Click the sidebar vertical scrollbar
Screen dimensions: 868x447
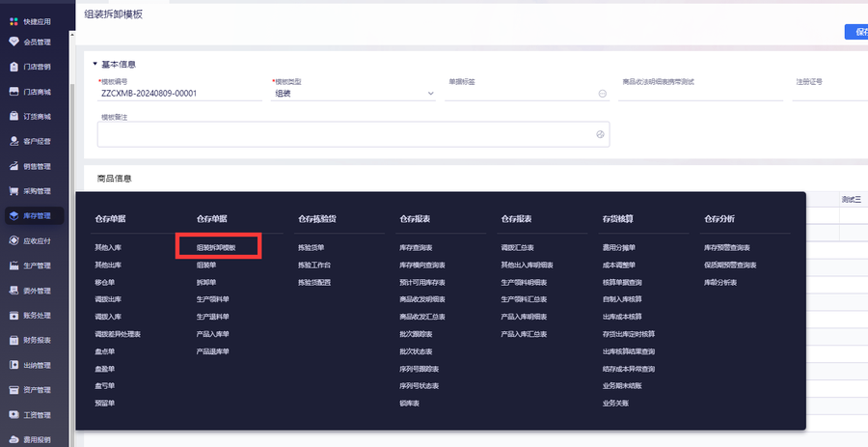pyautogui.click(x=72, y=221)
